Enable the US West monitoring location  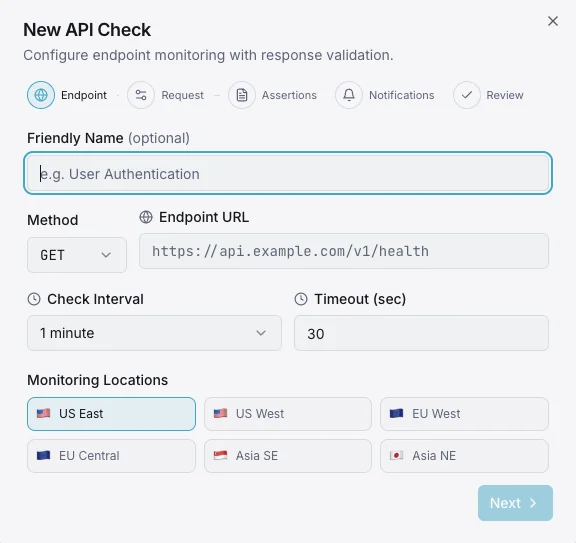288,414
